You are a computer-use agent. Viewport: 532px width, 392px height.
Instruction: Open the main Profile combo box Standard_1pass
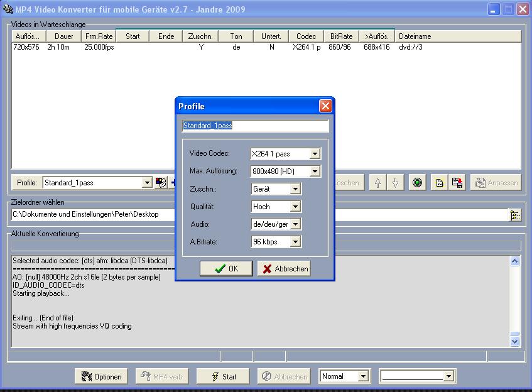pyautogui.click(x=146, y=183)
